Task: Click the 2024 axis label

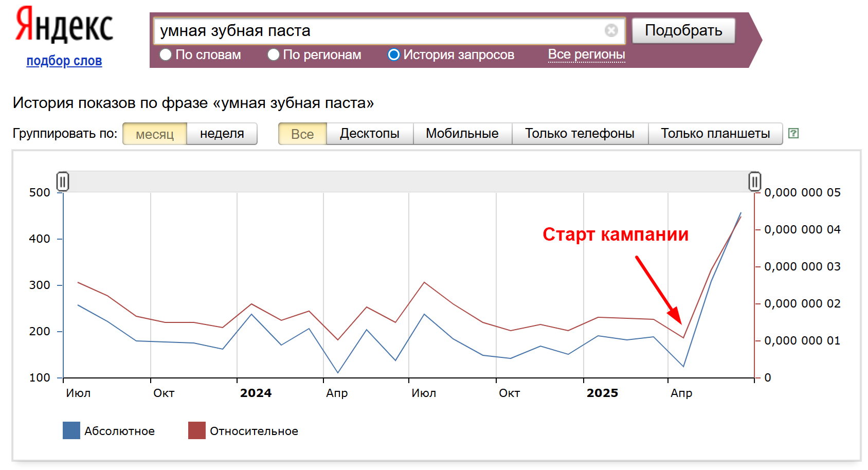Action: [256, 393]
